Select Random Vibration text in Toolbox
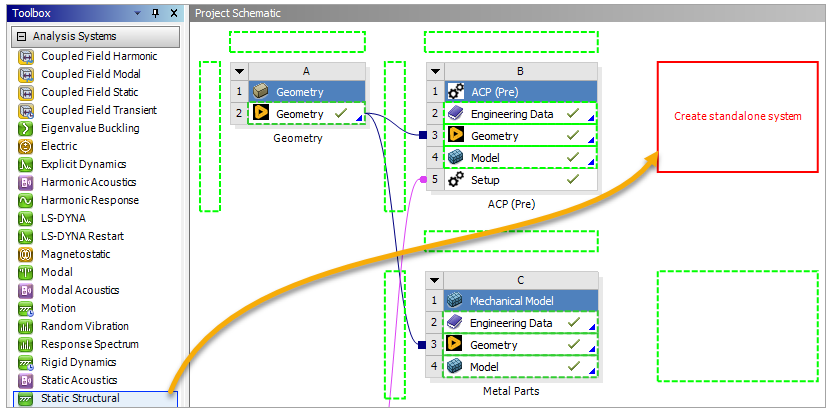 85,326
